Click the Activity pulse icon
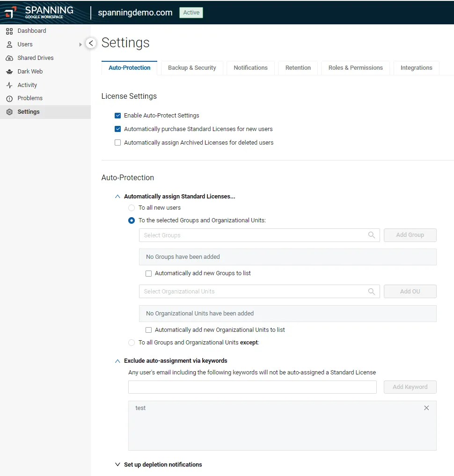The width and height of the screenshot is (454, 476). (x=9, y=85)
